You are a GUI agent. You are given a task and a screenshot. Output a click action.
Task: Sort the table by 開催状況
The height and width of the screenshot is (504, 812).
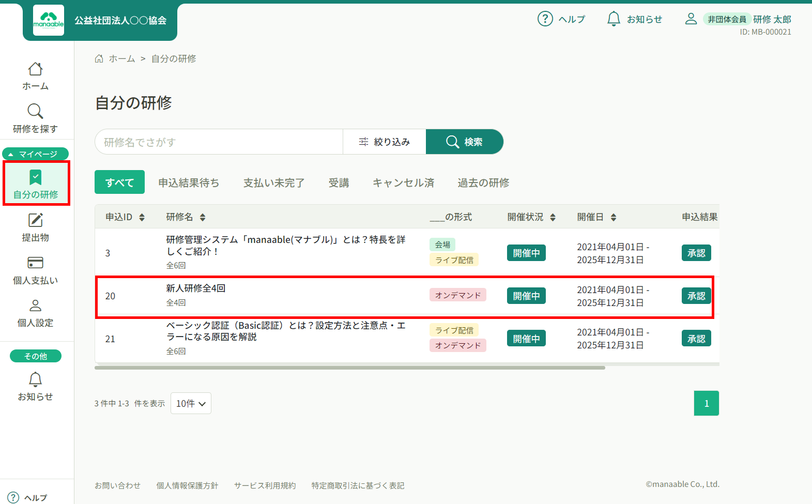point(553,217)
